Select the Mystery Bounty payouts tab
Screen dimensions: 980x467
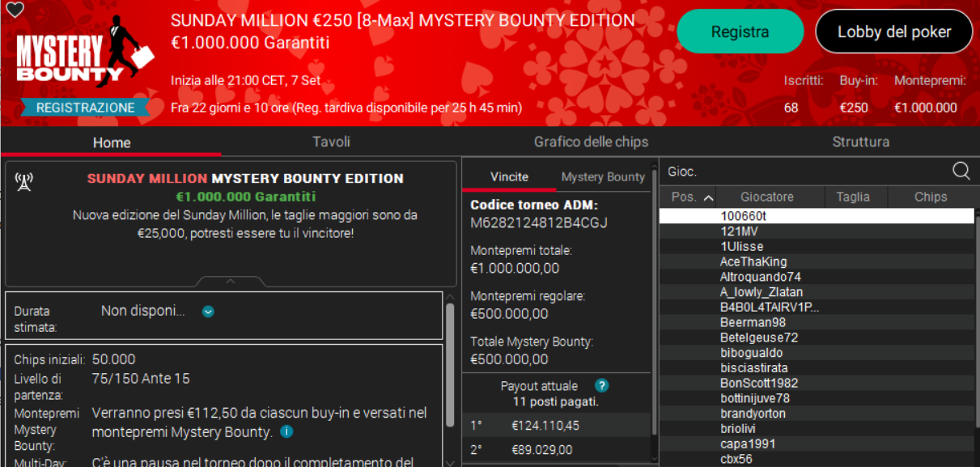[603, 176]
